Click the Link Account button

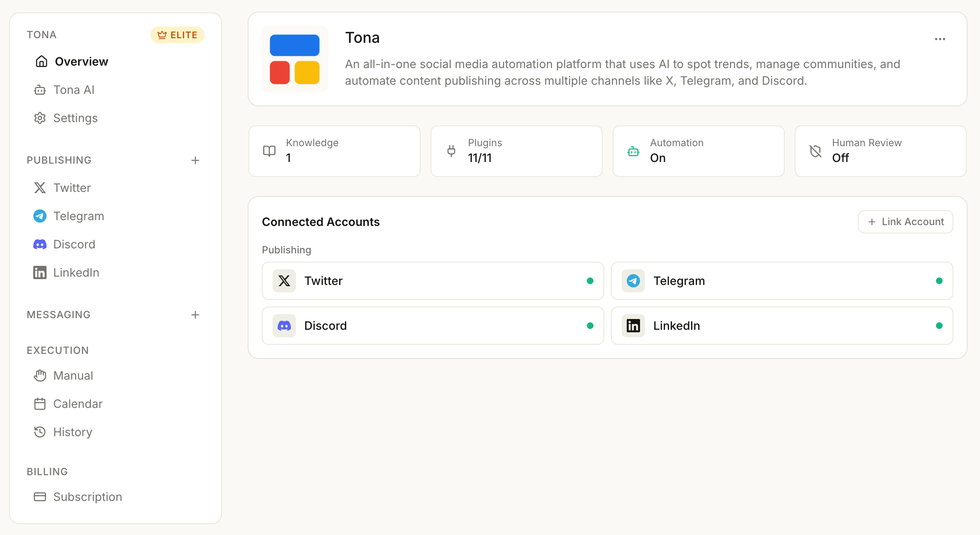click(905, 222)
